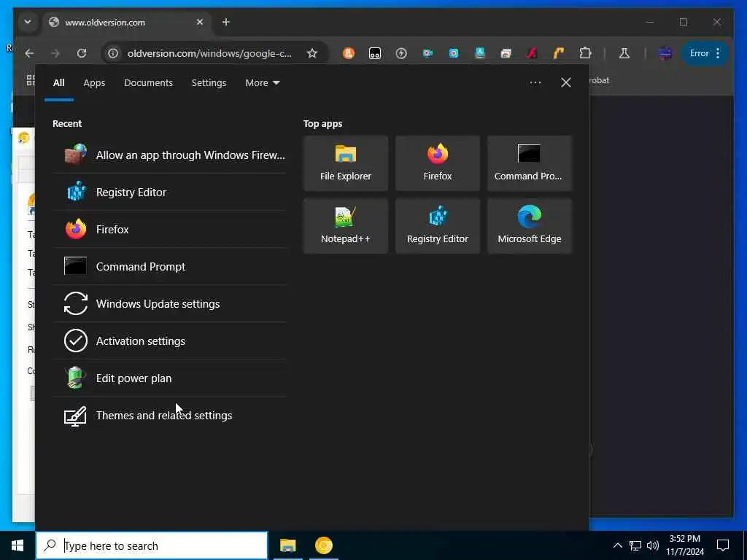Open Command Prompt from Recent list
Viewport: 747px width, 560px height.
[x=169, y=267]
